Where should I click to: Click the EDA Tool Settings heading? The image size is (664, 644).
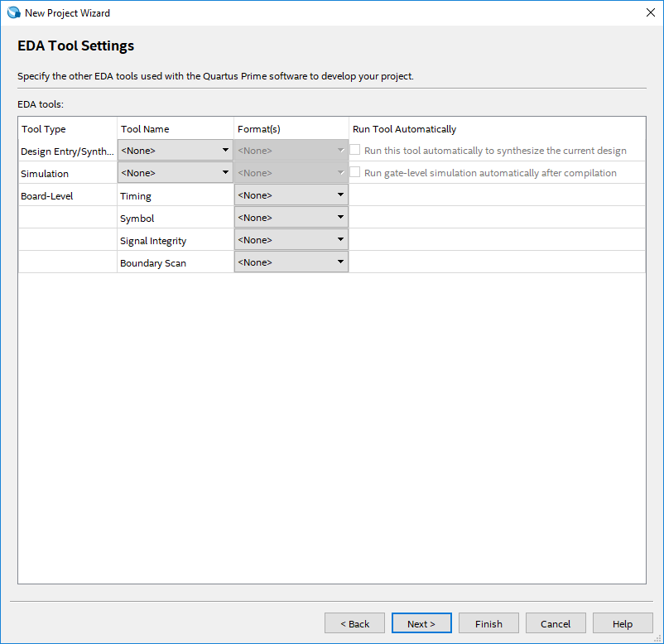pyautogui.click(x=76, y=46)
